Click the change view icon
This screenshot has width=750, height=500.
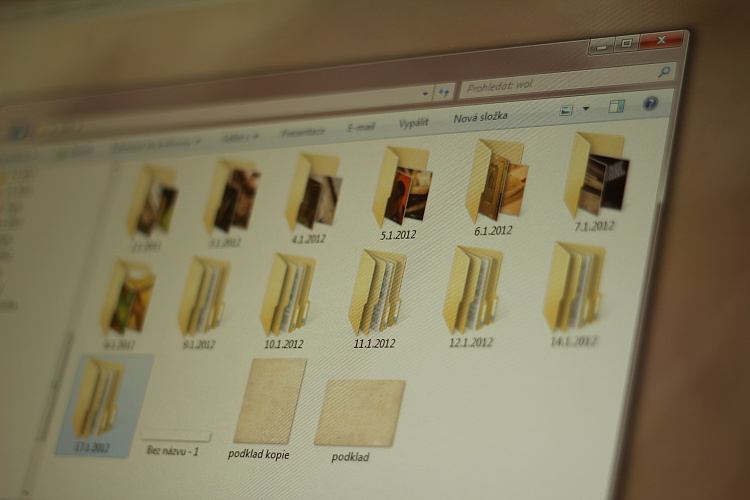point(566,111)
